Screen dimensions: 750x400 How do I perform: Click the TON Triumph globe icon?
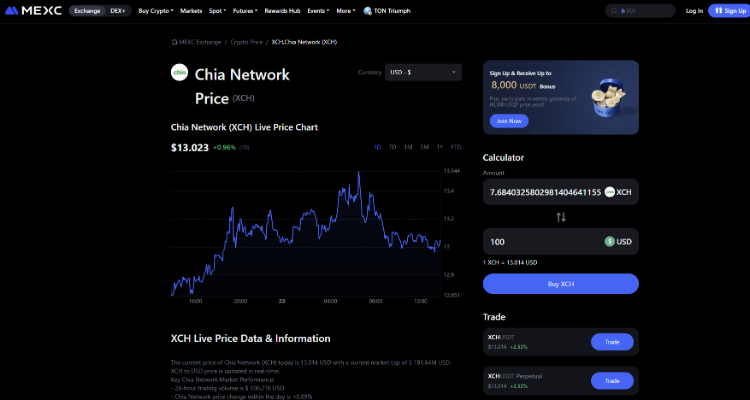pyautogui.click(x=367, y=11)
